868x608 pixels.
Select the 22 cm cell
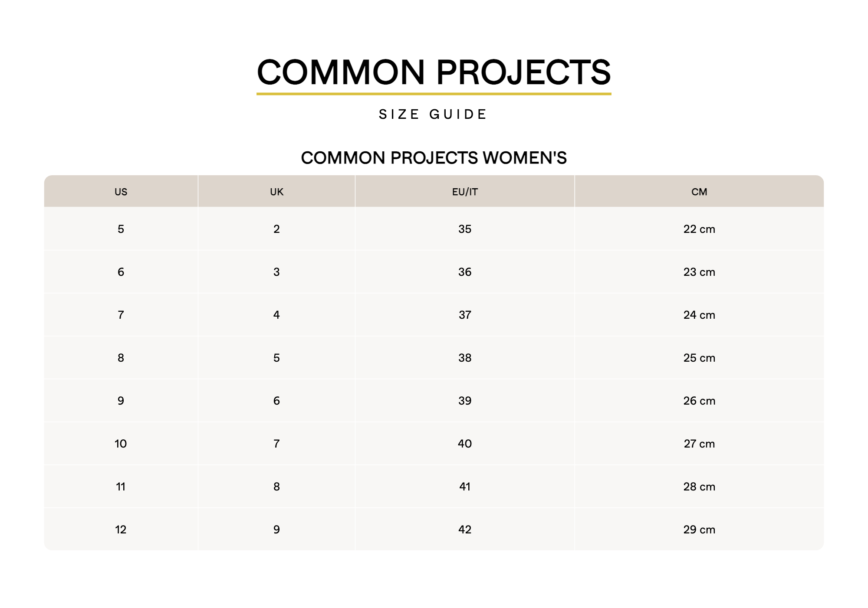699,229
